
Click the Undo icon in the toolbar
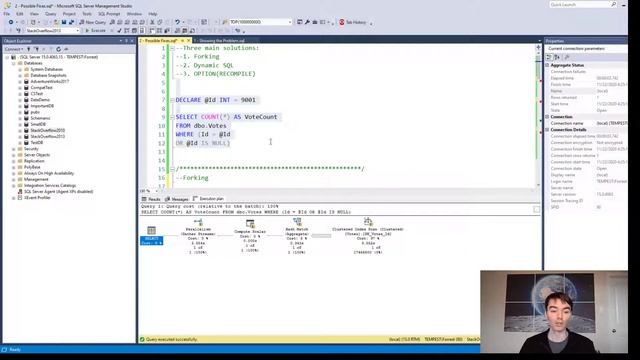click(x=177, y=22)
